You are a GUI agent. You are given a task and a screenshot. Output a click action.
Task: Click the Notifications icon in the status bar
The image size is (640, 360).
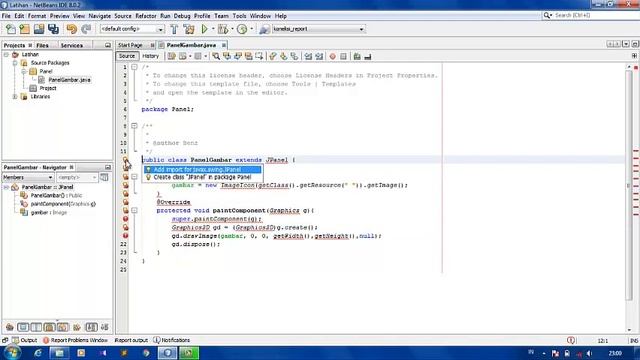pos(157,340)
